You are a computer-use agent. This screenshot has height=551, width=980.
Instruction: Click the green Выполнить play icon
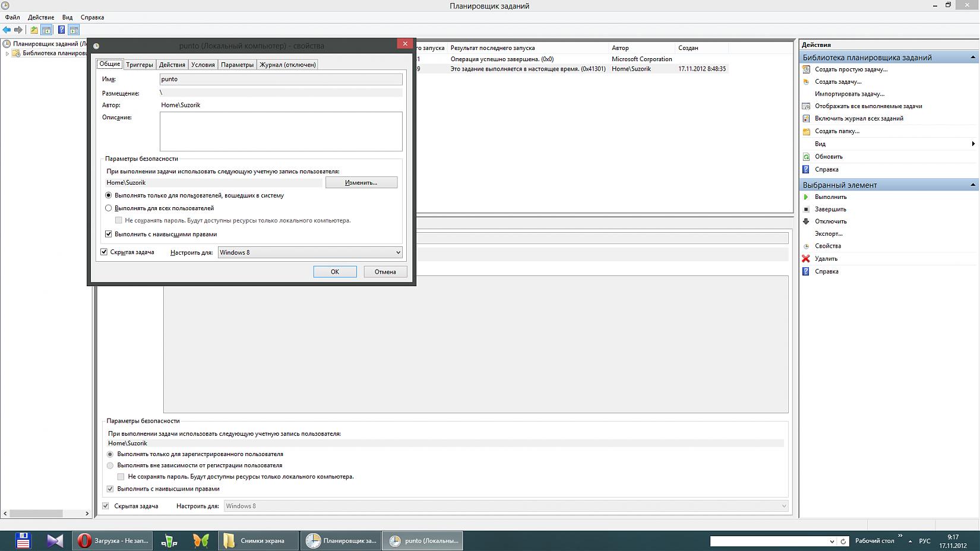806,197
